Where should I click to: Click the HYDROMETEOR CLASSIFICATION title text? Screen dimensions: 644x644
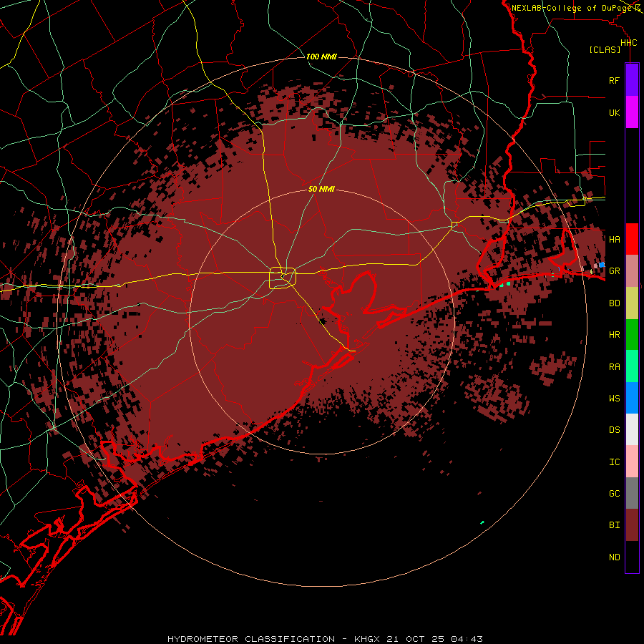(251, 639)
